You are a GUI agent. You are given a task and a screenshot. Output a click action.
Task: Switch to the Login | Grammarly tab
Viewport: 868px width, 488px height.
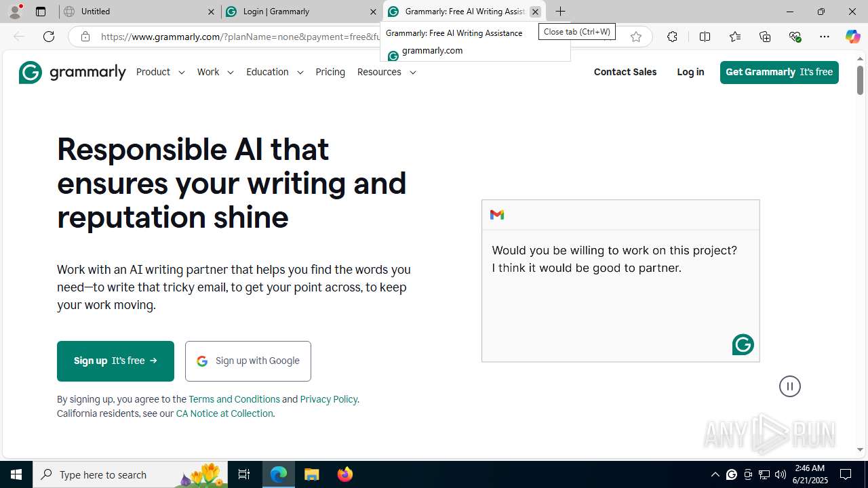[301, 12]
